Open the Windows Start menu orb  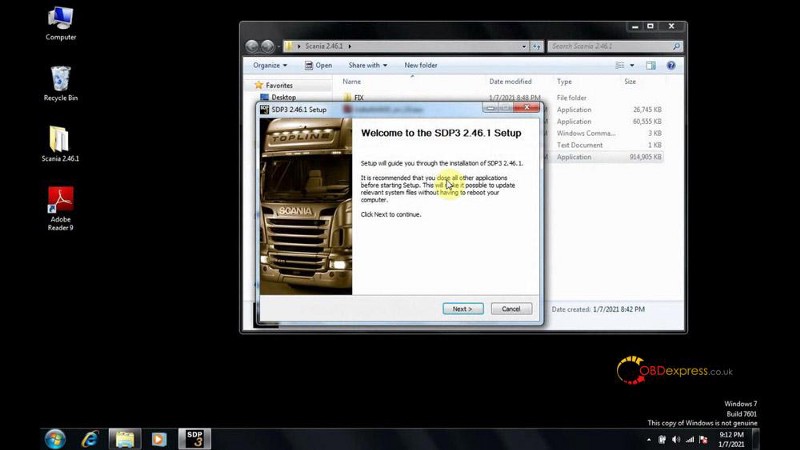point(55,439)
